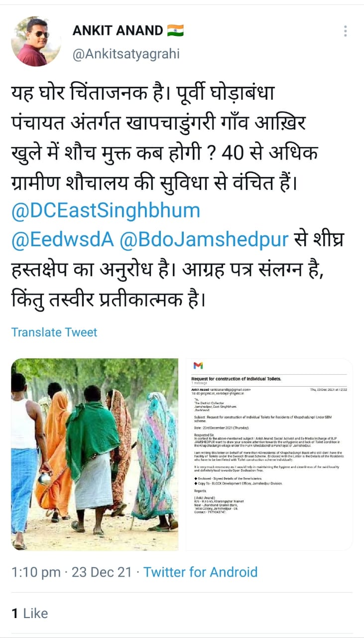Open the three-dot more options menu
This screenshot has height=638, width=364.
345,31
